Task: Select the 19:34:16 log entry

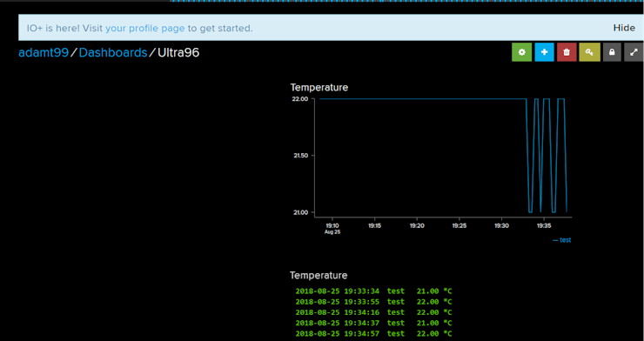Action: coord(373,312)
